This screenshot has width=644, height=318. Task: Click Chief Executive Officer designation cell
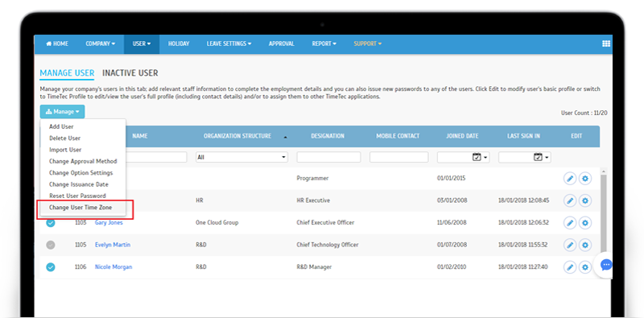pos(325,223)
